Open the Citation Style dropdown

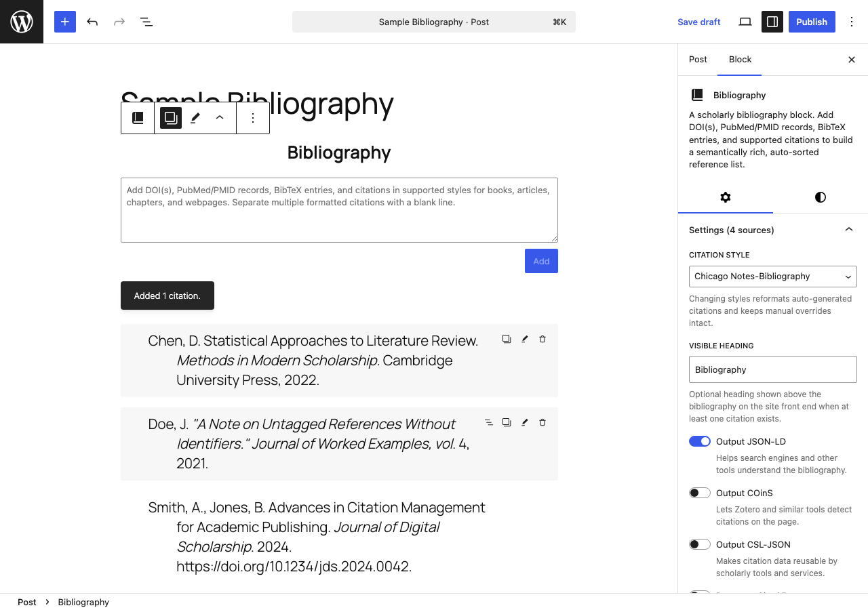pyautogui.click(x=773, y=277)
